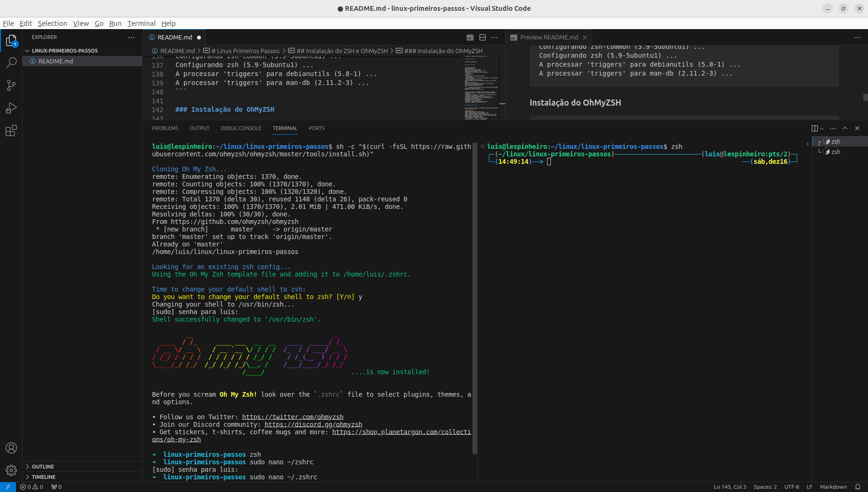
Task: Open '## Instalação do ZSH e OhMyZSH' breadcrumb
Action: [x=338, y=51]
